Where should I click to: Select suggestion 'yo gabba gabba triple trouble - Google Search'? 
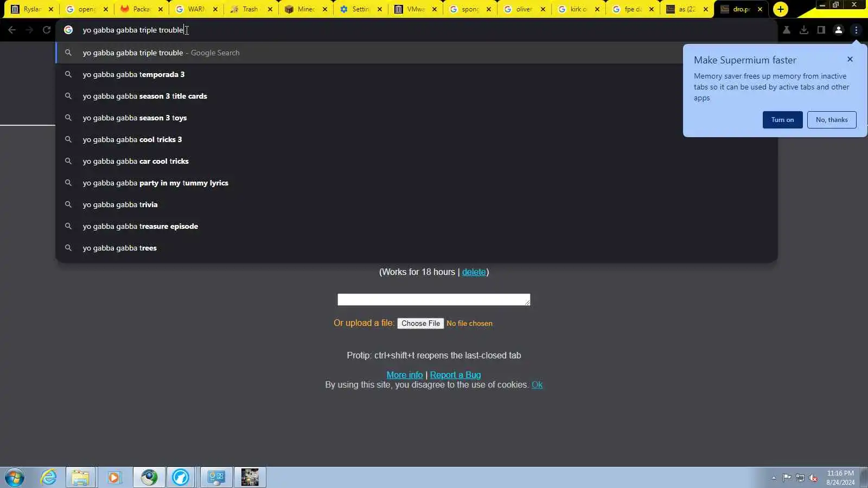tap(417, 53)
